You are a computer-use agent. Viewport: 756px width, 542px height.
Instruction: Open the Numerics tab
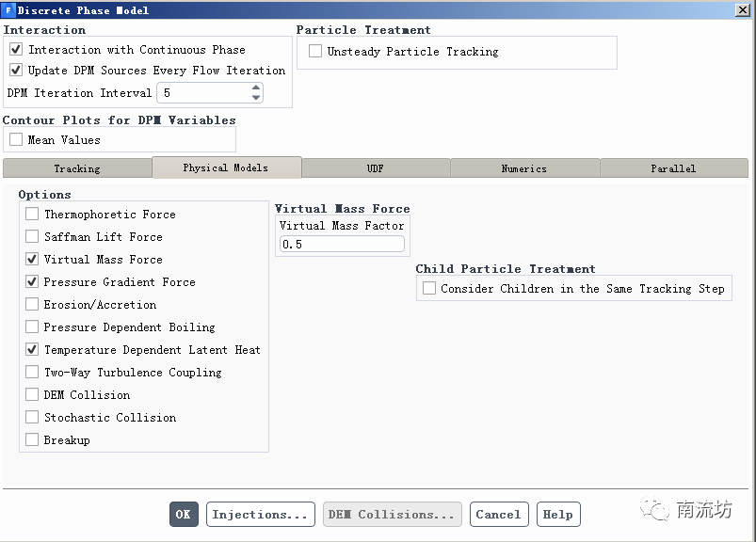(x=523, y=168)
